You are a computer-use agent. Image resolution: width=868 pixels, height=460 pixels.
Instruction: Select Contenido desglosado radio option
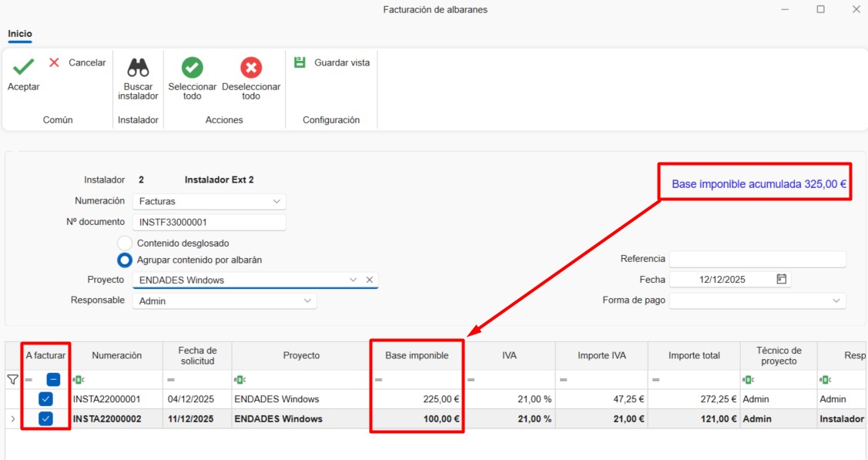point(125,243)
